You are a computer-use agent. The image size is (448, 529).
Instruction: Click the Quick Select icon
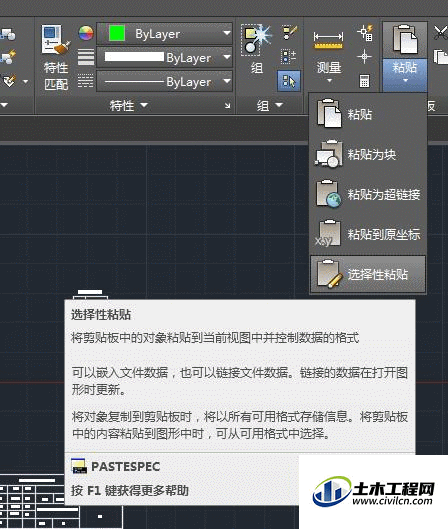[x=365, y=33]
